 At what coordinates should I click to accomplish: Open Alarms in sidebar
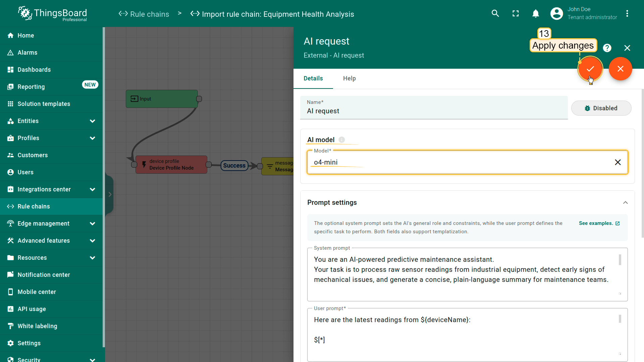tap(51, 53)
